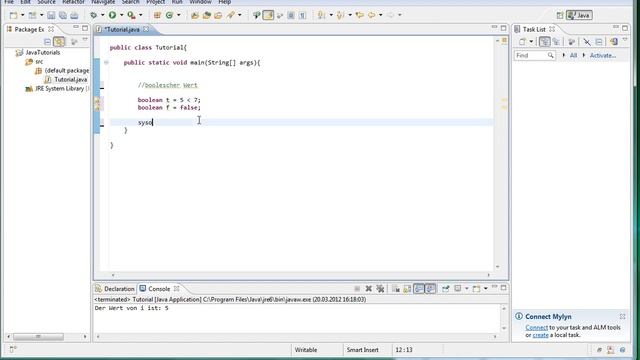
Task: Click the Activate... link in Task List
Action: click(602, 55)
